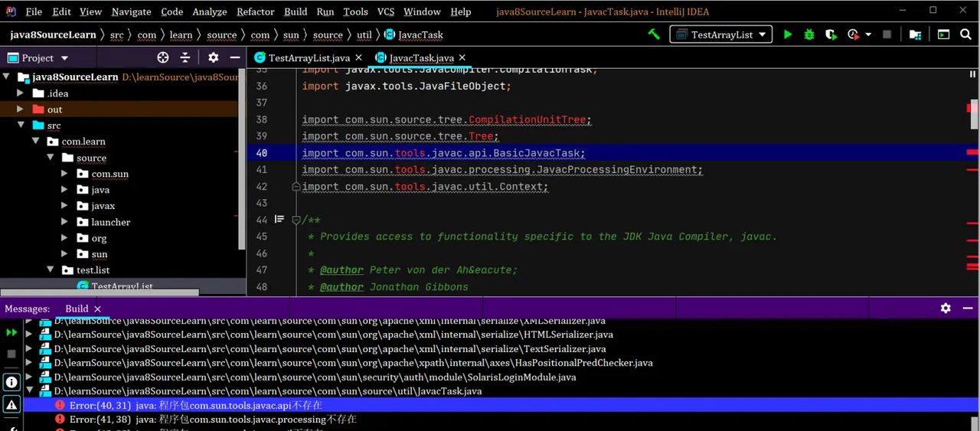Select the JavacTask.java editor tab

tap(420, 57)
